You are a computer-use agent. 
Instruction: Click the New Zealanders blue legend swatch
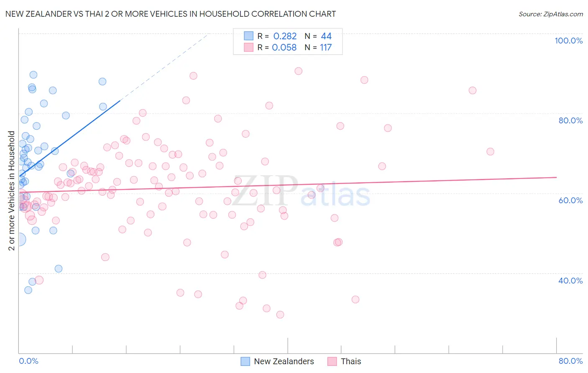(245, 361)
